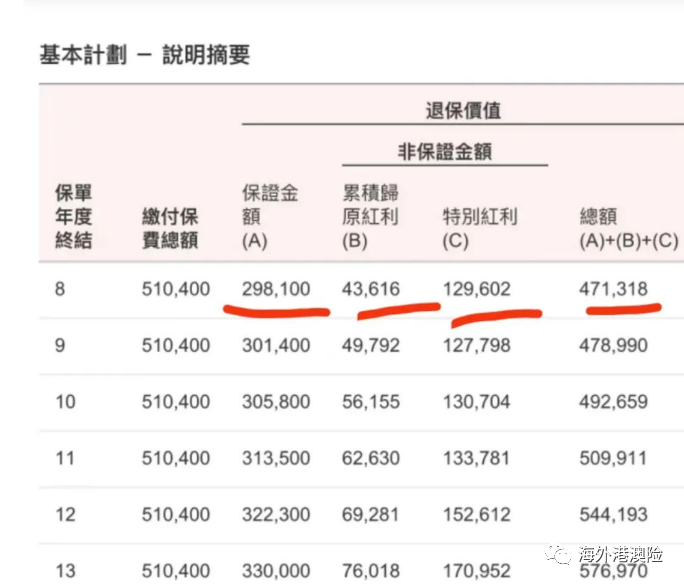Screen dimensions: 684x584
Task: Click total value 478,990
Action: tap(613, 345)
